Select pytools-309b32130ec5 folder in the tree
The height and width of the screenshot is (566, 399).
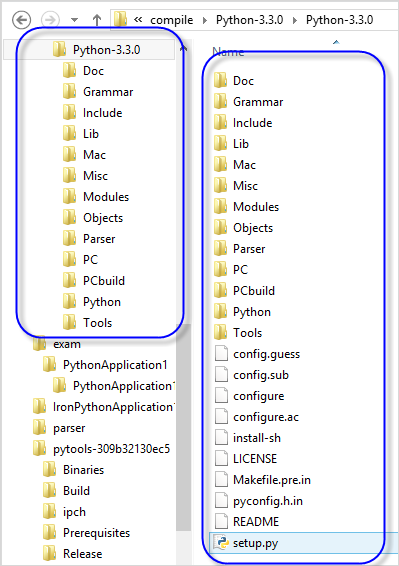112,449
